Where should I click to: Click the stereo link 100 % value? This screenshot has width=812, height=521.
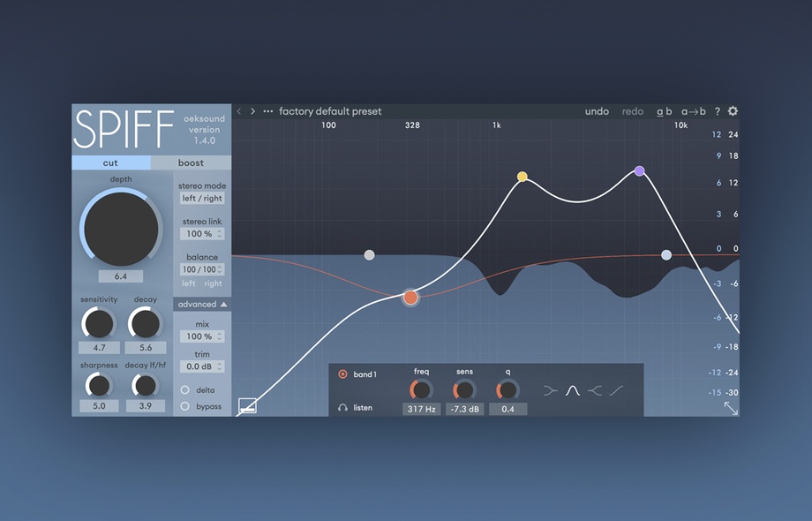click(x=199, y=234)
